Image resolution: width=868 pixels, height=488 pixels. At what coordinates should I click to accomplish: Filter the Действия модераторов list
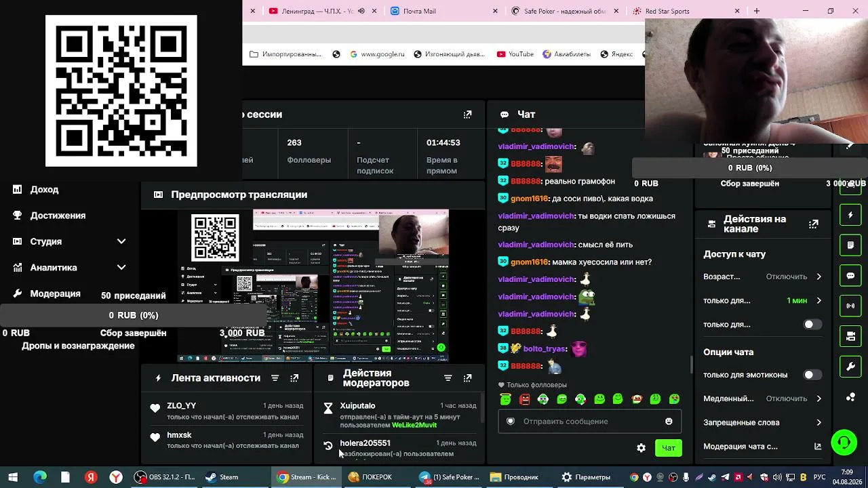coord(448,378)
